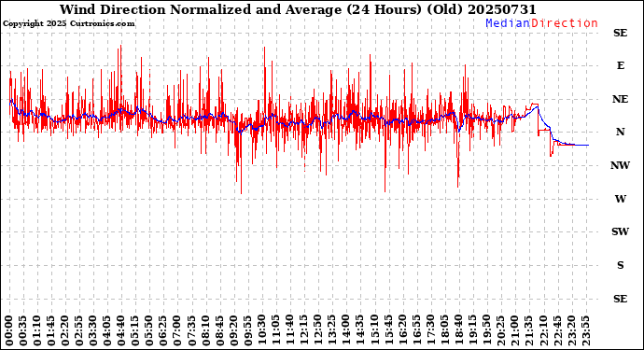This screenshot has width=644, height=350.
Task: Click the 05:50 time label
Action: click(x=149, y=330)
